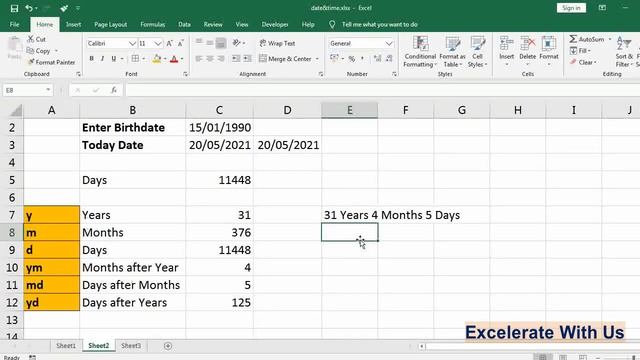Open the File tab
Viewport: 640px width, 360px height.
14,24
